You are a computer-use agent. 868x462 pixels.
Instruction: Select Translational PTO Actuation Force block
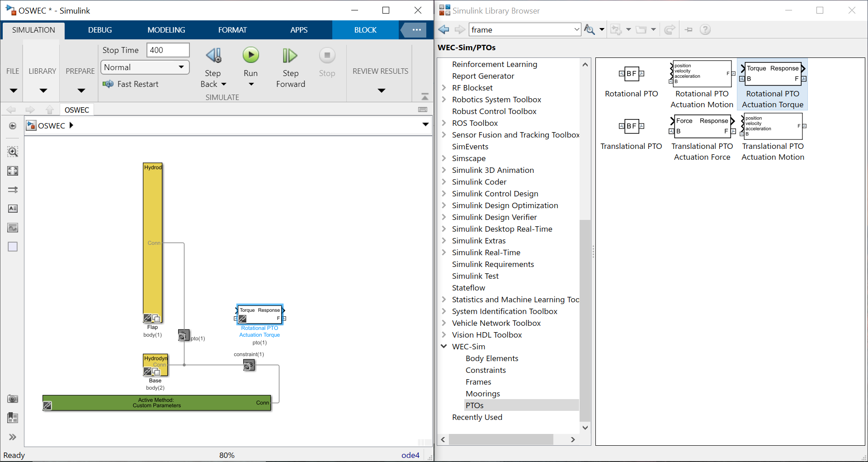pos(702,126)
